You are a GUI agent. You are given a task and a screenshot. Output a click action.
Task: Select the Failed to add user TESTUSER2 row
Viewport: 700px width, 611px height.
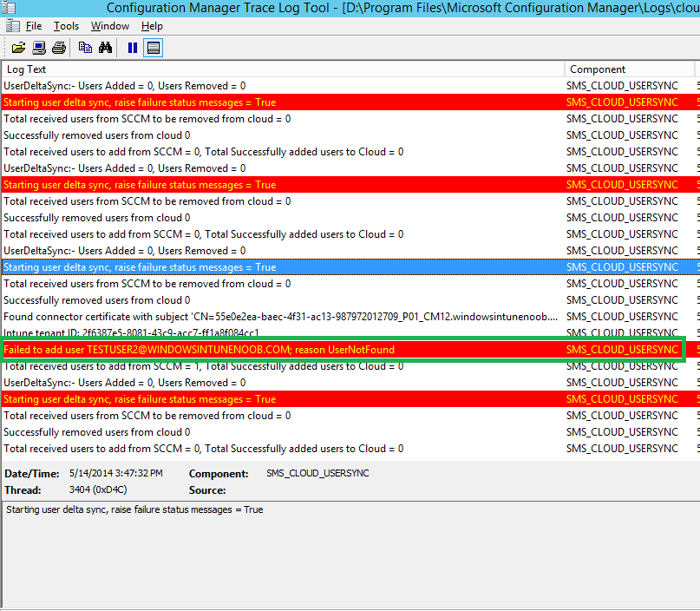click(x=351, y=350)
